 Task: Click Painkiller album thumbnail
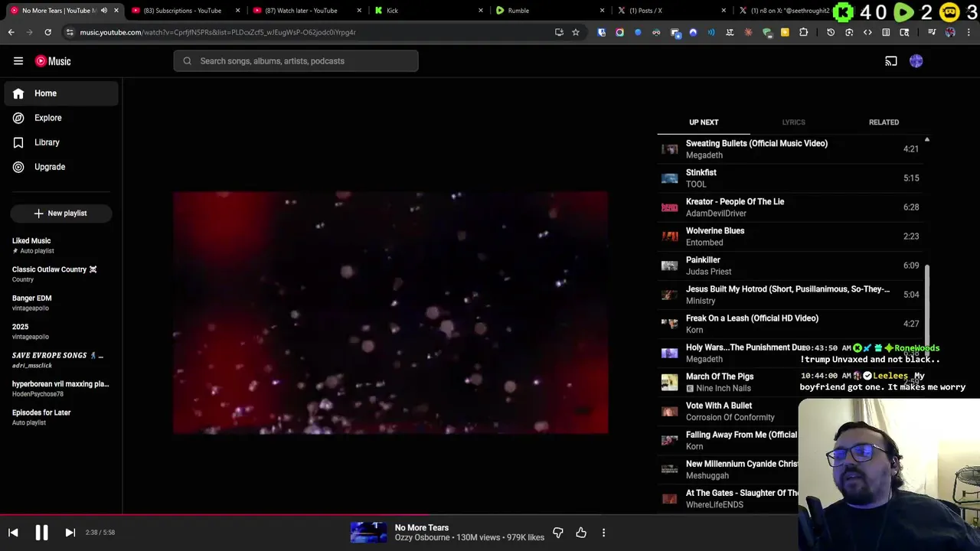click(670, 266)
